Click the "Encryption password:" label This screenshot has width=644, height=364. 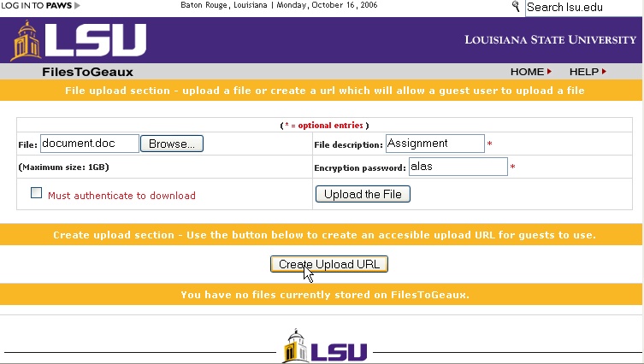[x=360, y=167]
